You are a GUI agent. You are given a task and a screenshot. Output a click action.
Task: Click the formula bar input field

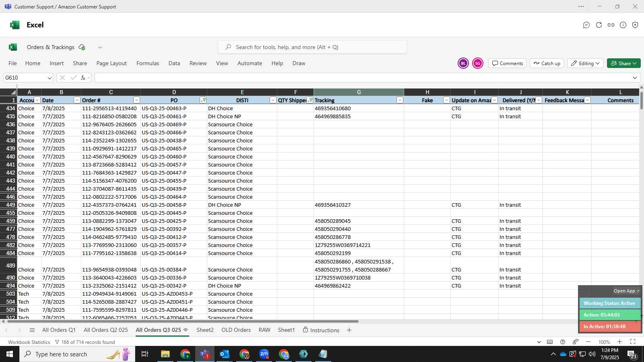pos(362,78)
